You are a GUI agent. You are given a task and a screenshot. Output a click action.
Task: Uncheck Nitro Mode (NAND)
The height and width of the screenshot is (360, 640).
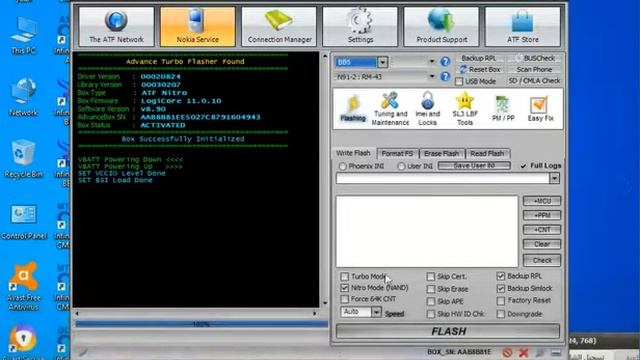344,288
